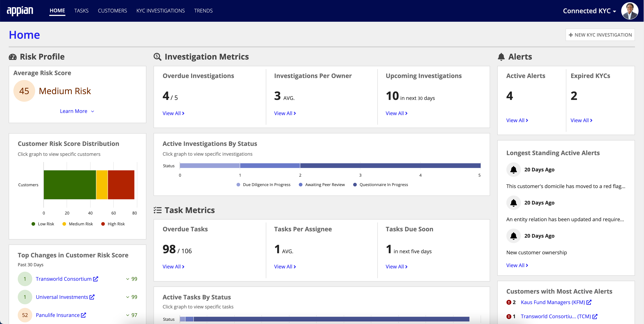Click bell icon for new customer ownership alert

[513, 236]
